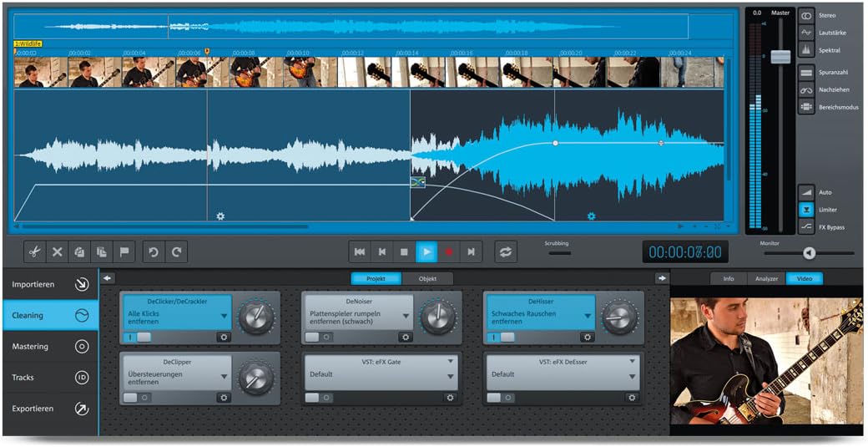Open the VST eFX Gate plugin selector arrow
Screen dimensions: 868x447
(x=451, y=361)
